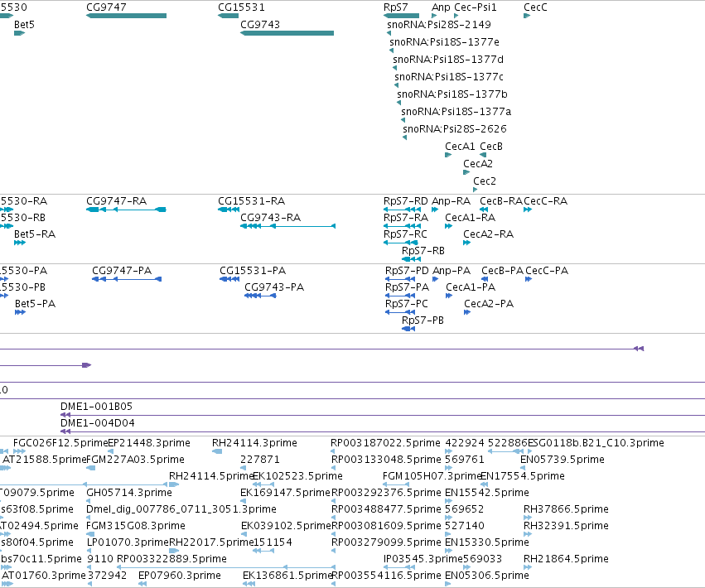Image resolution: width=705 pixels, height=588 pixels.
Task: Select the Bet5 gene label
Action: [24, 25]
